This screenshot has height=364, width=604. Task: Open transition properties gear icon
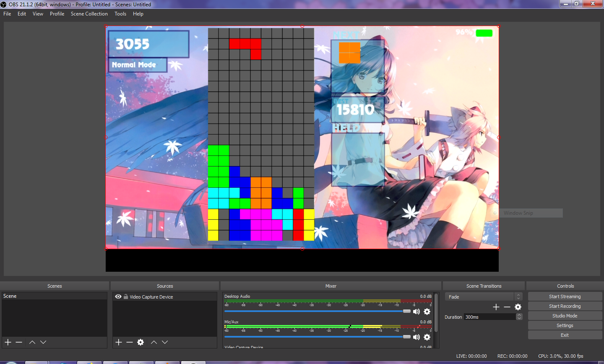tap(518, 307)
